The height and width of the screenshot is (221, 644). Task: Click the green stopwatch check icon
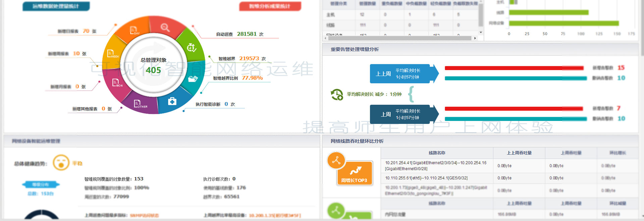tap(192, 48)
